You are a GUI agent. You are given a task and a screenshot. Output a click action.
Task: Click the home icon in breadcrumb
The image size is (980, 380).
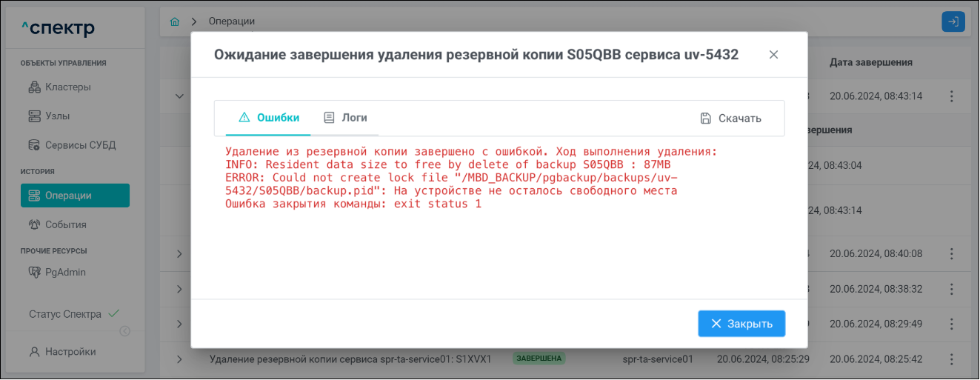(x=175, y=21)
